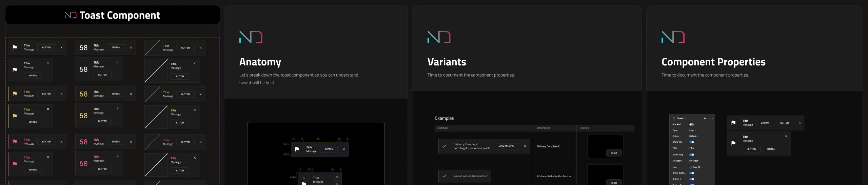Click the ND logo above the Anatomy heading
Viewport: 868px width, 185px height.
pos(251,37)
